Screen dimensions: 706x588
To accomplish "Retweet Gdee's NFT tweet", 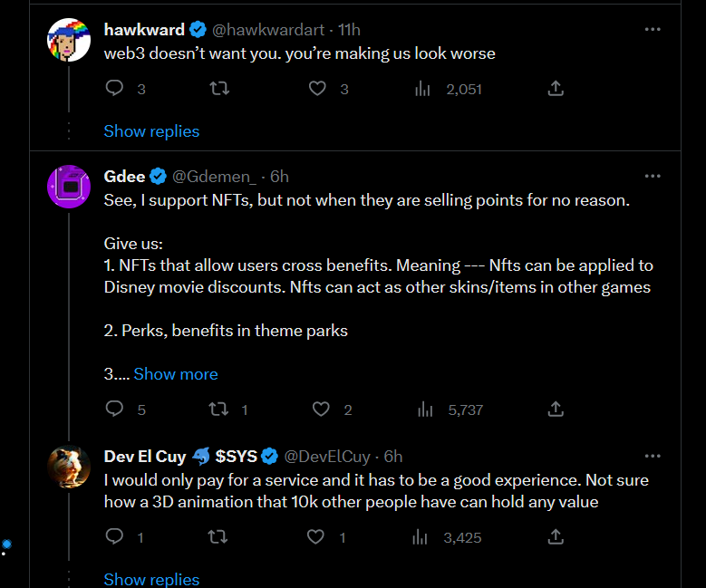I will pyautogui.click(x=218, y=410).
